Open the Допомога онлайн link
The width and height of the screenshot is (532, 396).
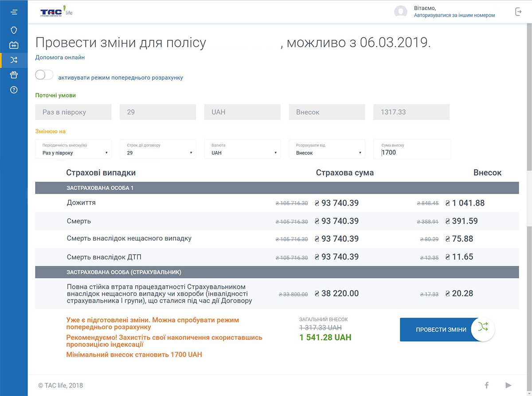coord(60,57)
